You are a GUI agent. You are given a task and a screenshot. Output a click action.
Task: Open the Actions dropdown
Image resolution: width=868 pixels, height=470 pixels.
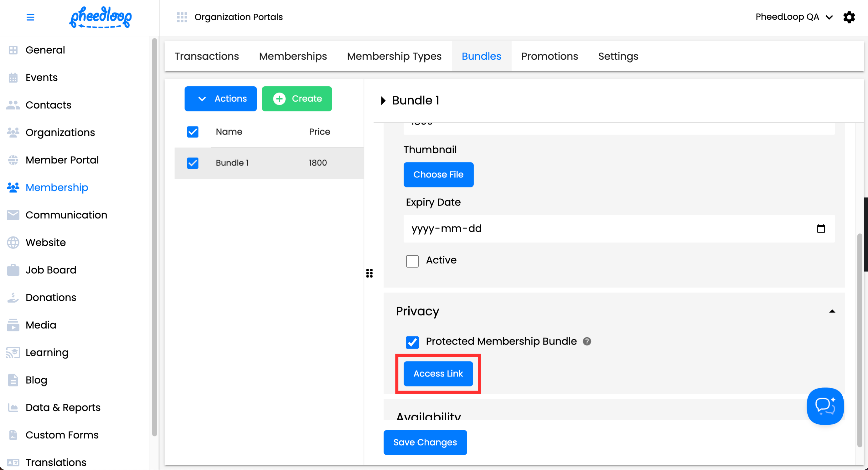pyautogui.click(x=220, y=99)
